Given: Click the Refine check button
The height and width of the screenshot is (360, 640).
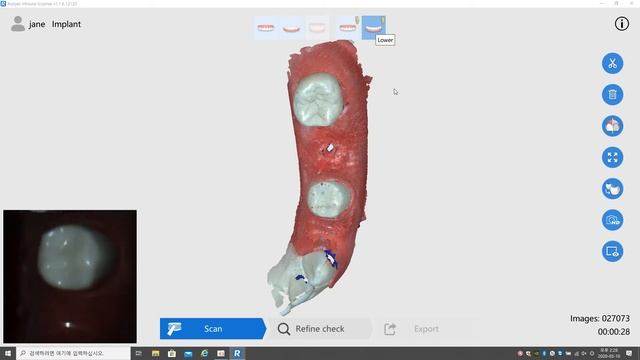Looking at the screenshot, I should click(320, 329).
